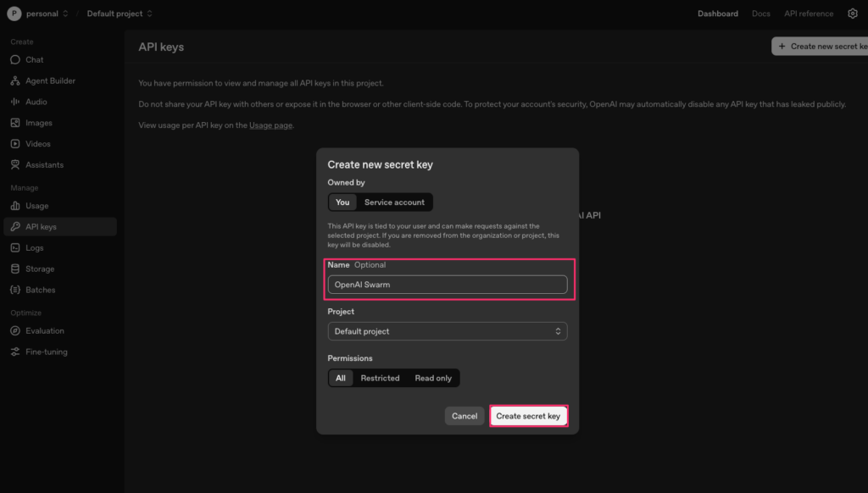The width and height of the screenshot is (868, 493).
Task: Open Assistants in the sidebar
Action: (44, 165)
